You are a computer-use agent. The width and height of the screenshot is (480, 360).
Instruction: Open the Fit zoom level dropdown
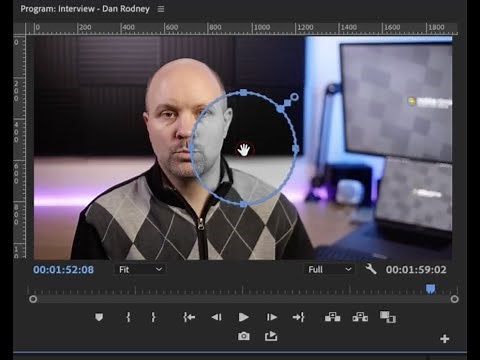tap(140, 269)
